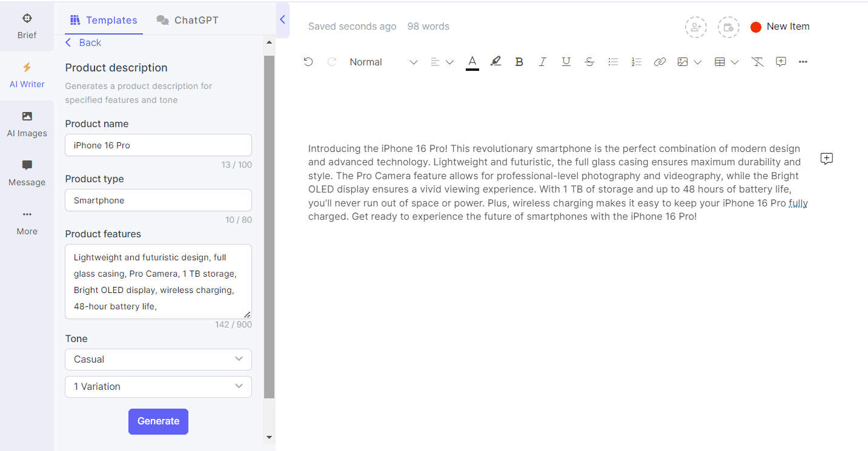Click the highlight color marker tool
This screenshot has height=451, width=868.
[x=495, y=61]
